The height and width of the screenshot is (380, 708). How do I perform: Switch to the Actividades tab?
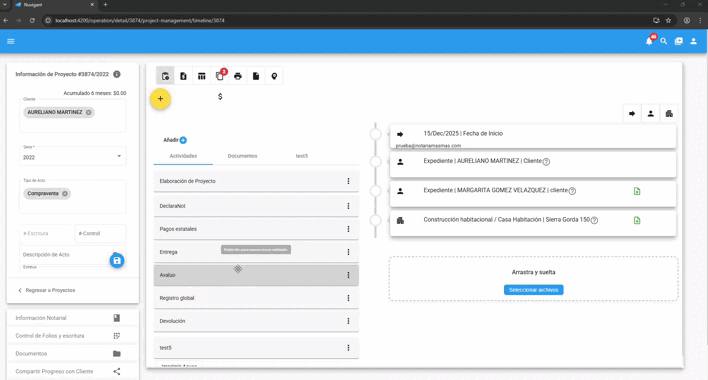[183, 156]
